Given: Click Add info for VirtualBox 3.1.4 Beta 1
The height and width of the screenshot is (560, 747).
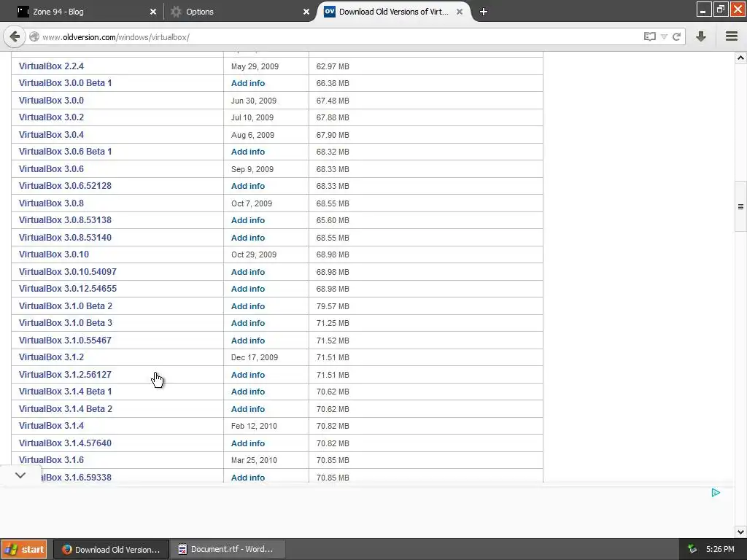Looking at the screenshot, I should [248, 392].
